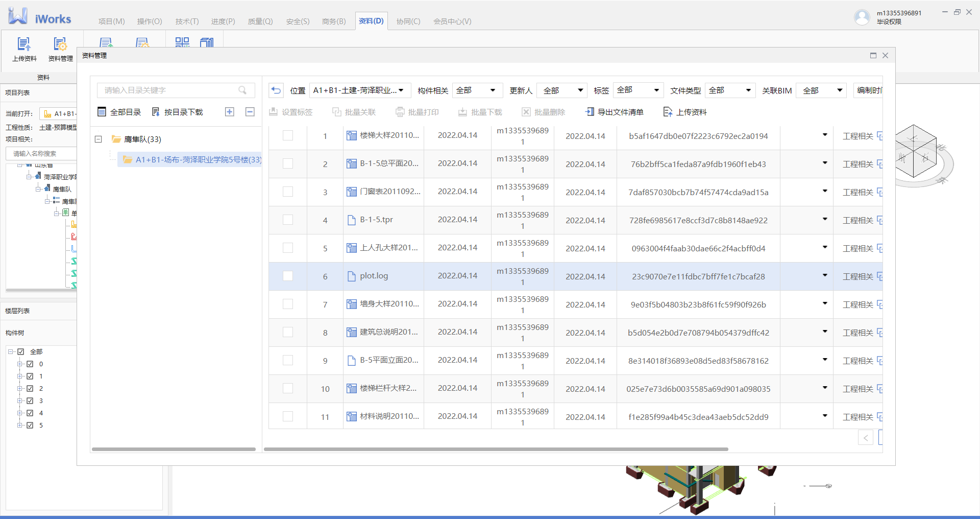Collapse all directories with minus icon
The image size is (980, 519).
click(250, 112)
